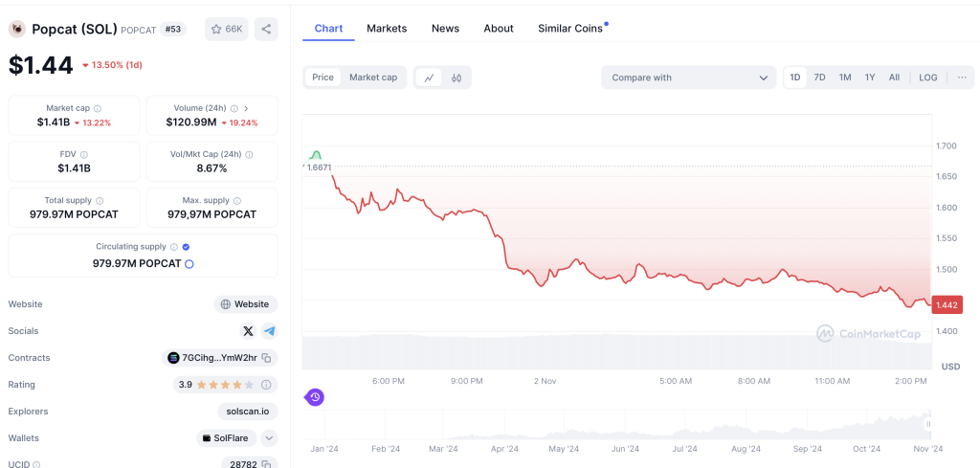Click the Volume (24h) info icon
The height and width of the screenshot is (468, 980).
234,108
